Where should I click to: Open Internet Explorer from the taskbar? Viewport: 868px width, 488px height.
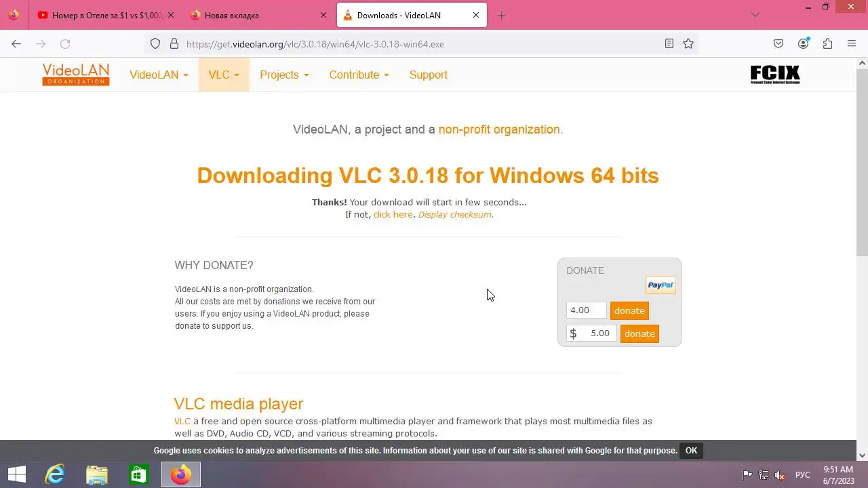[x=54, y=474]
